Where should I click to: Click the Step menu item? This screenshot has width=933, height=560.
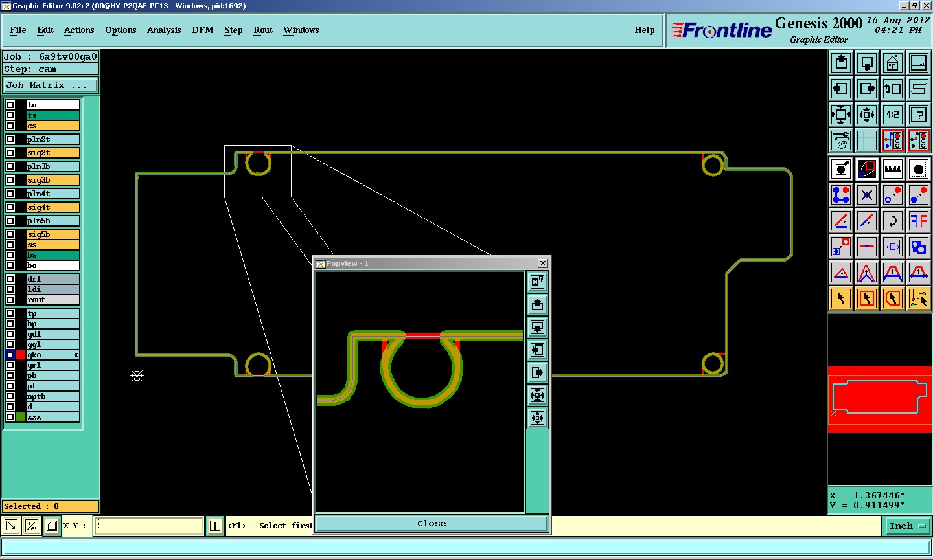tap(233, 30)
